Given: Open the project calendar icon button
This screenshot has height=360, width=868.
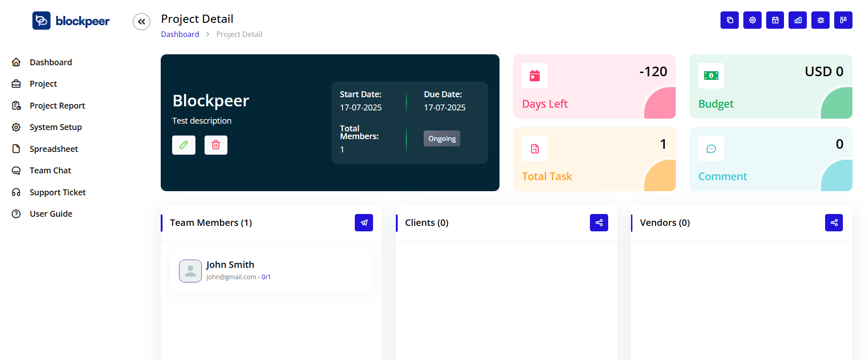Looking at the screenshot, I should click(775, 20).
